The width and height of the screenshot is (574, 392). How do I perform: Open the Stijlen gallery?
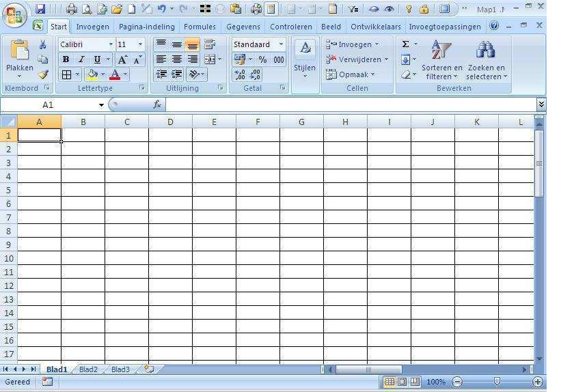[x=305, y=59]
